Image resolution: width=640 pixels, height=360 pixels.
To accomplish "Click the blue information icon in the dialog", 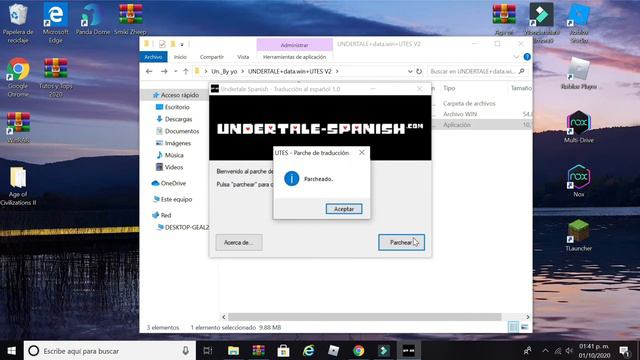I will pyautogui.click(x=291, y=179).
